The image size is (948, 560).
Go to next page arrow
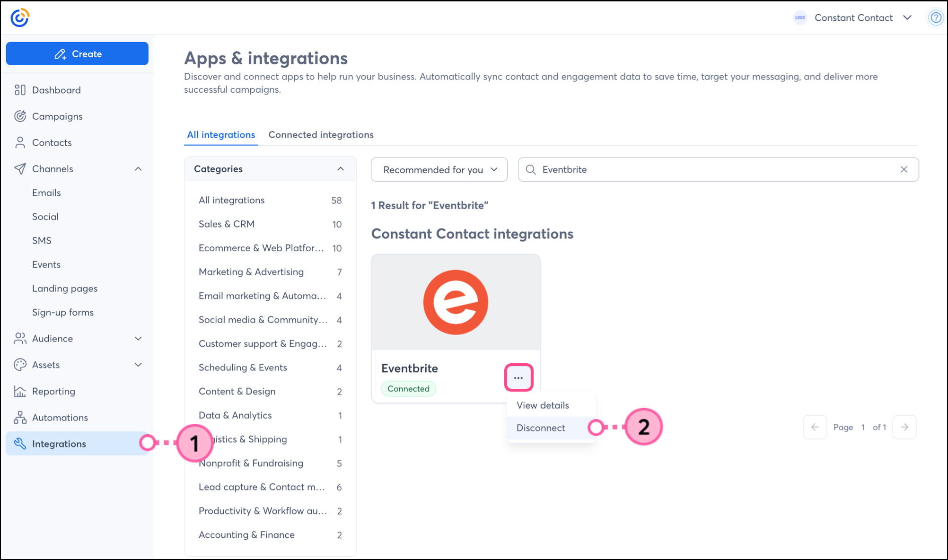(904, 427)
